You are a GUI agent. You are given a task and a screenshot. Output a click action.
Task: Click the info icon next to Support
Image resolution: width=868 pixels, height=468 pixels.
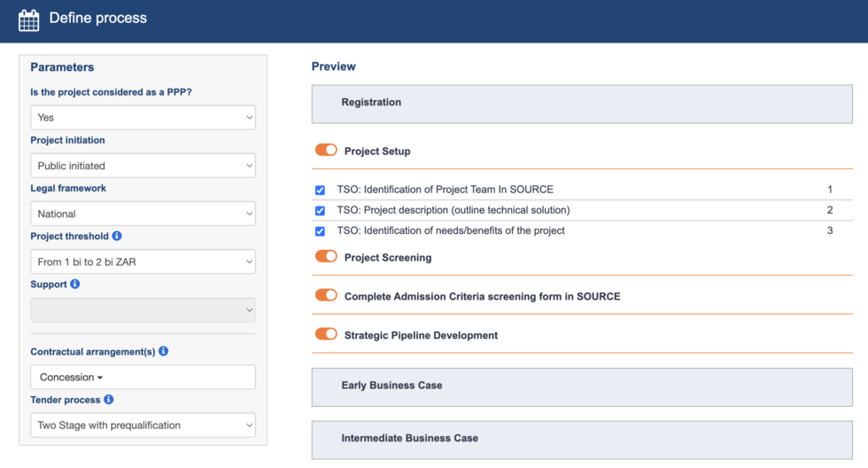click(x=75, y=285)
